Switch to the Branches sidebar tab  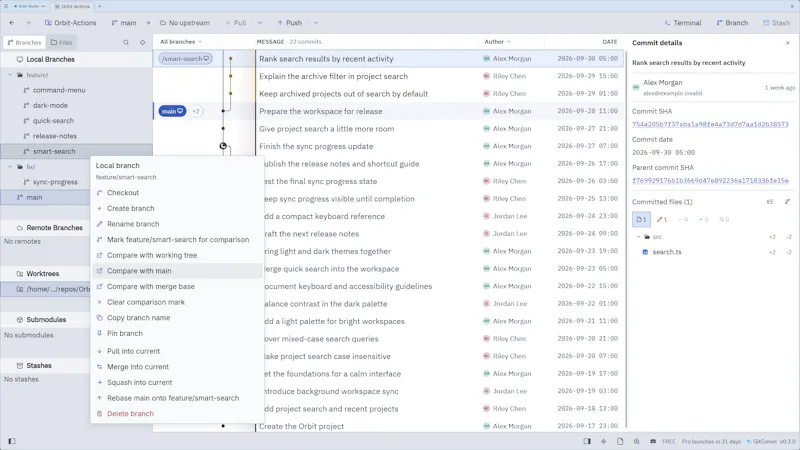24,42
